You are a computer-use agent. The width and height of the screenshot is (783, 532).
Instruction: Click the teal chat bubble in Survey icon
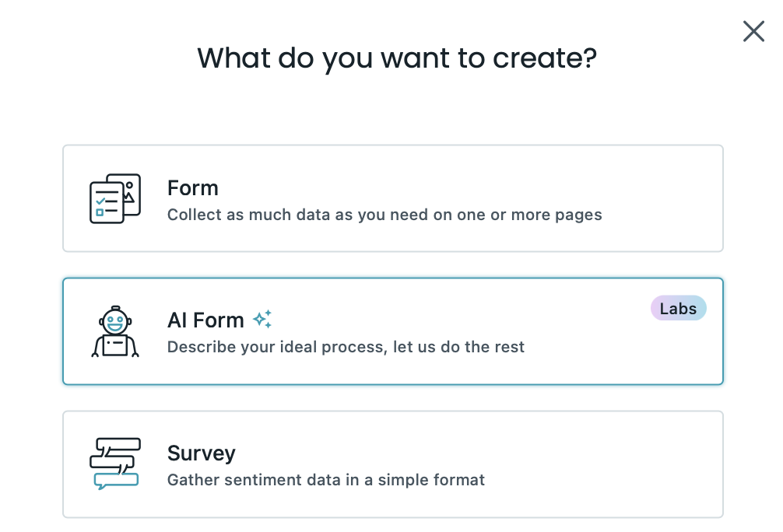tap(116, 480)
